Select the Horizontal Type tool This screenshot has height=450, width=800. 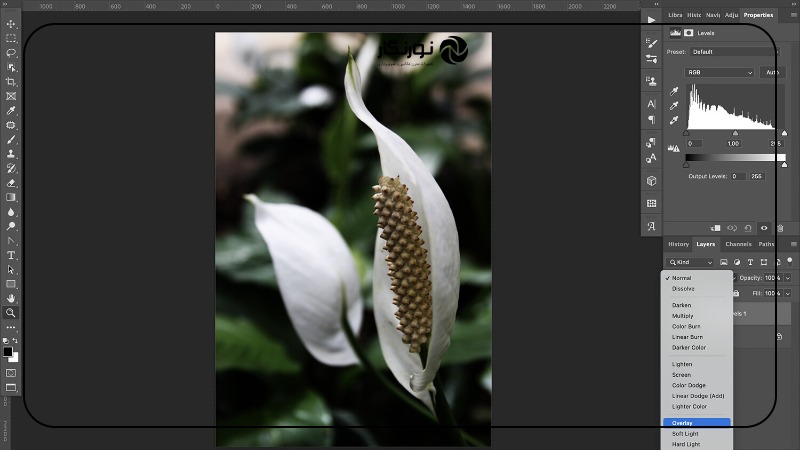[11, 255]
